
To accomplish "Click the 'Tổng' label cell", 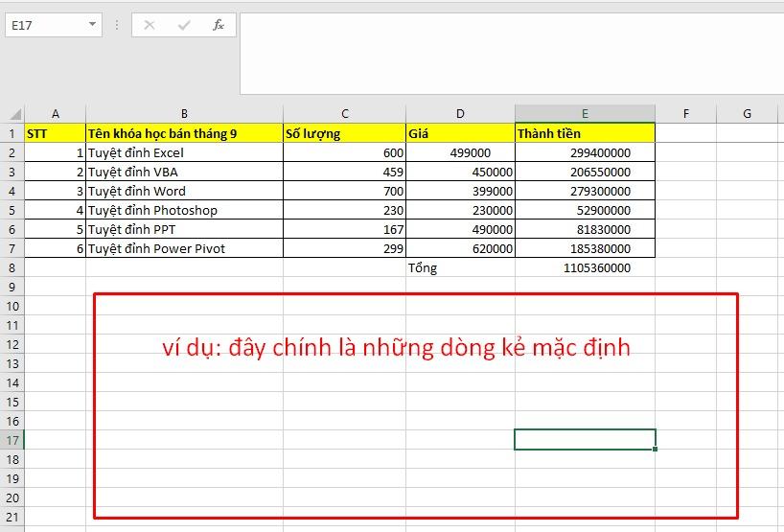I will (x=460, y=267).
